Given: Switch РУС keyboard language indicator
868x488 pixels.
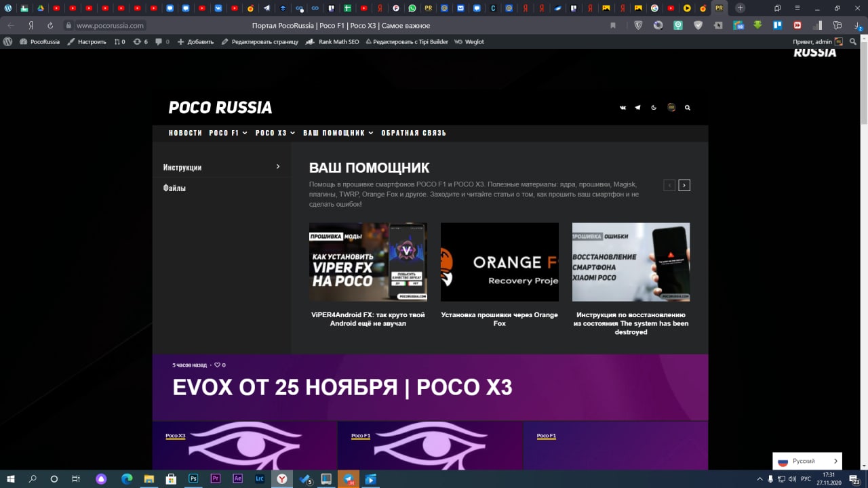Looking at the screenshot, I should [x=806, y=479].
